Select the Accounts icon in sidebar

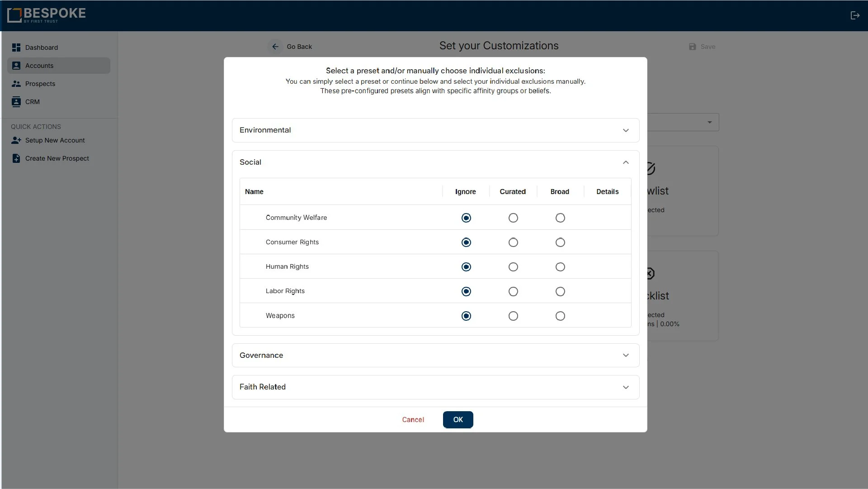click(16, 65)
